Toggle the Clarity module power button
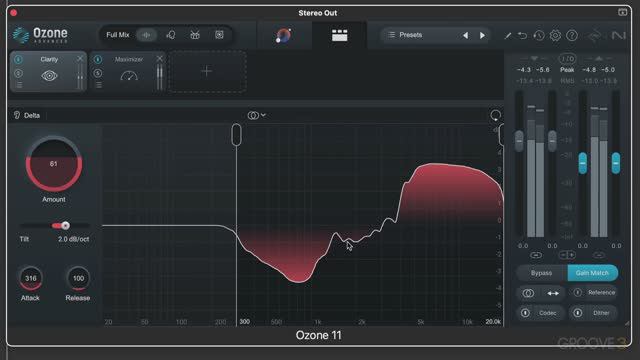 (18, 60)
